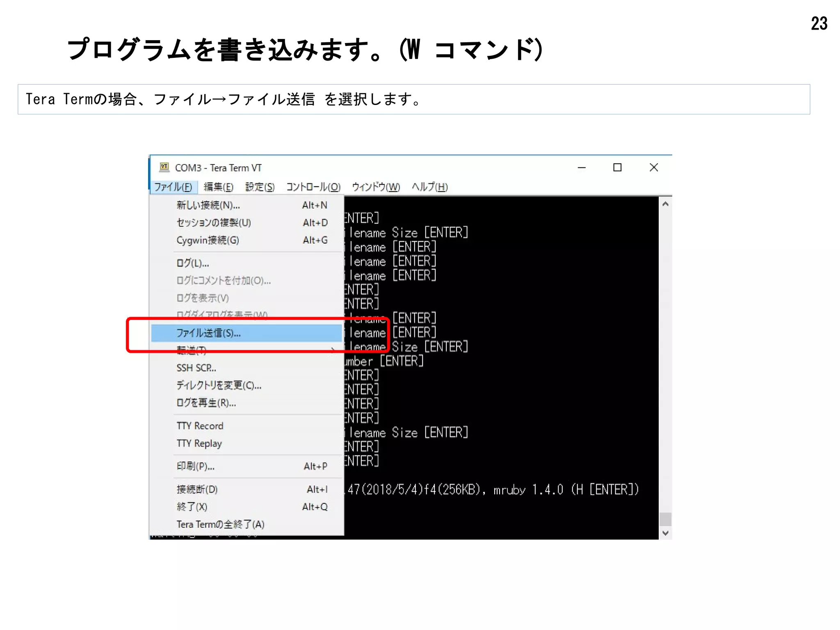Viewport: 840px width, 630px height.
Task: Choose TTY Replay from the menu
Action: (x=247, y=443)
